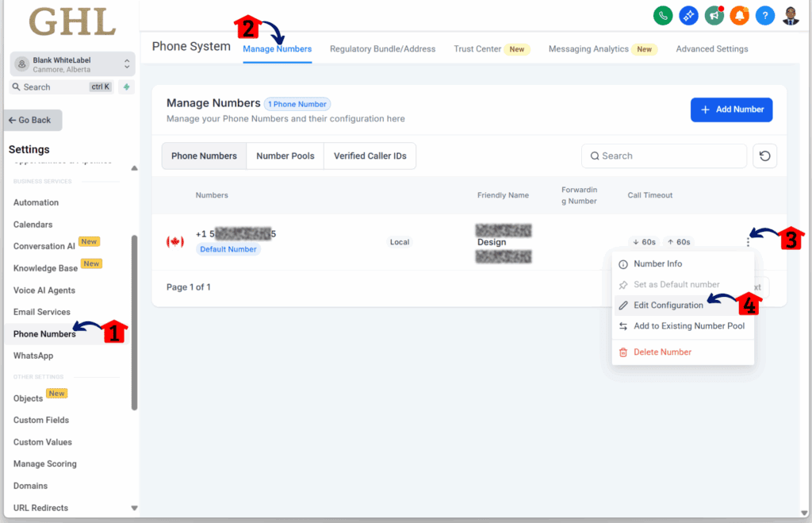
Task: Open Objects settings
Action: click(28, 398)
